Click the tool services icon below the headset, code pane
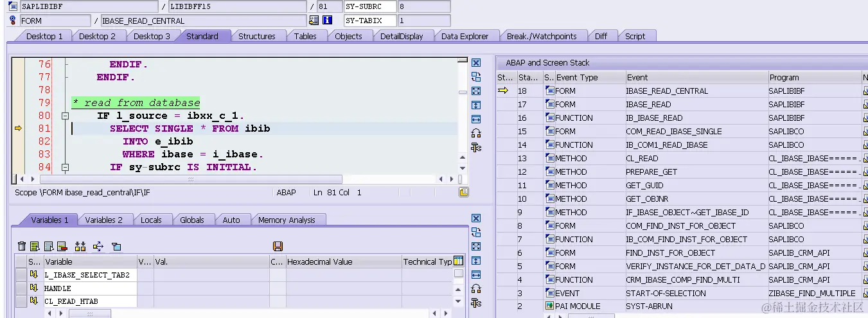The width and height of the screenshot is (868, 318). click(476, 148)
